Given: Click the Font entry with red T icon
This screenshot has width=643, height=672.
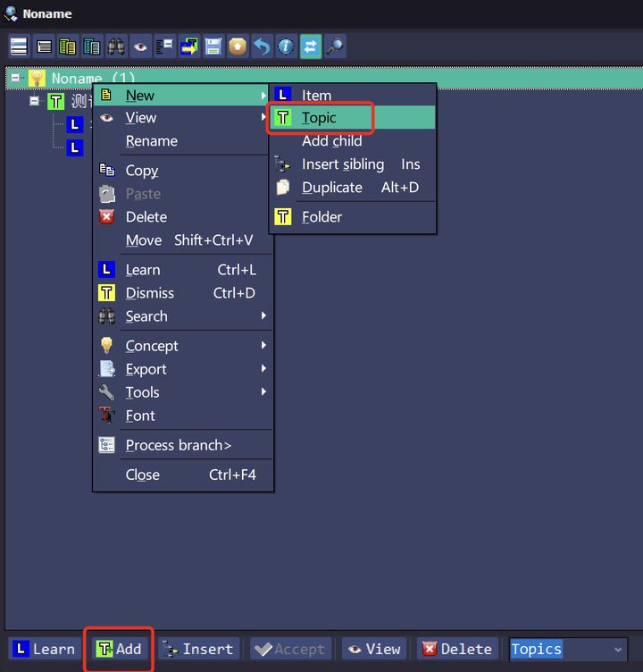Looking at the screenshot, I should [x=183, y=416].
